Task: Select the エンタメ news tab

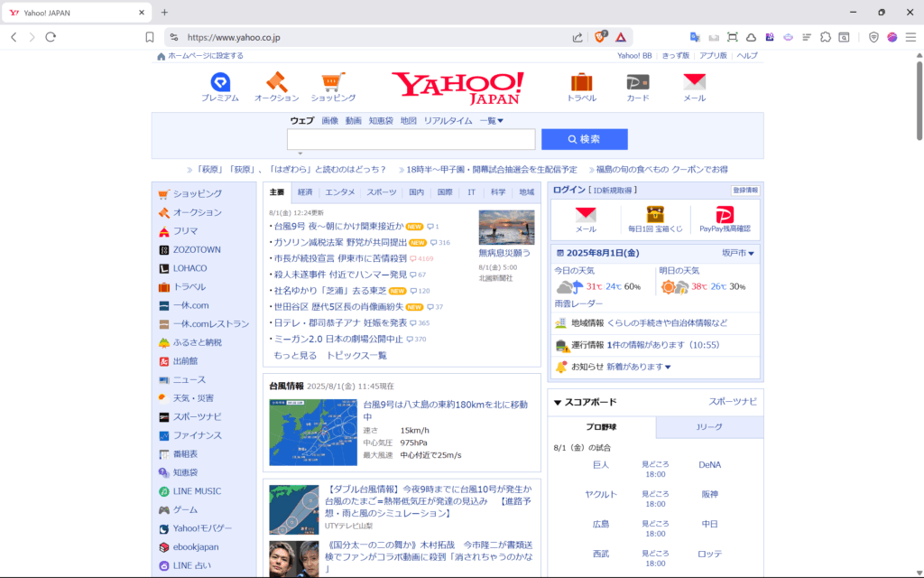Action: 340,192
